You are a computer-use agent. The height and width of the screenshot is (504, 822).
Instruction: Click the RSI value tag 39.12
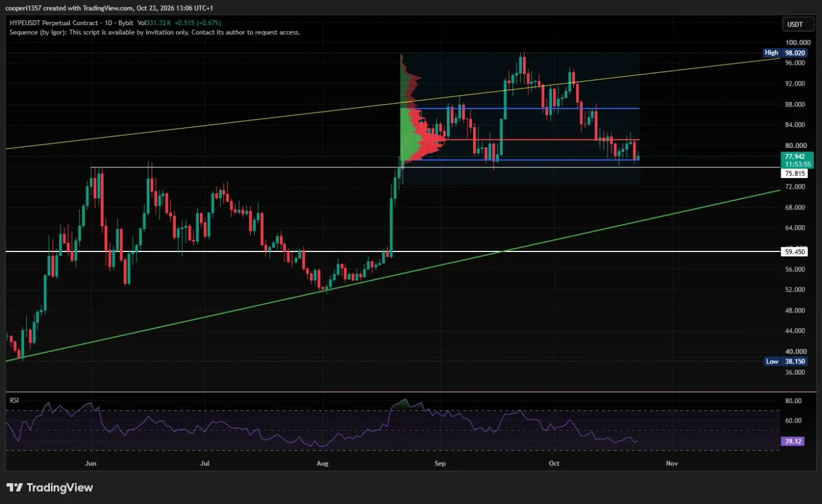(793, 441)
